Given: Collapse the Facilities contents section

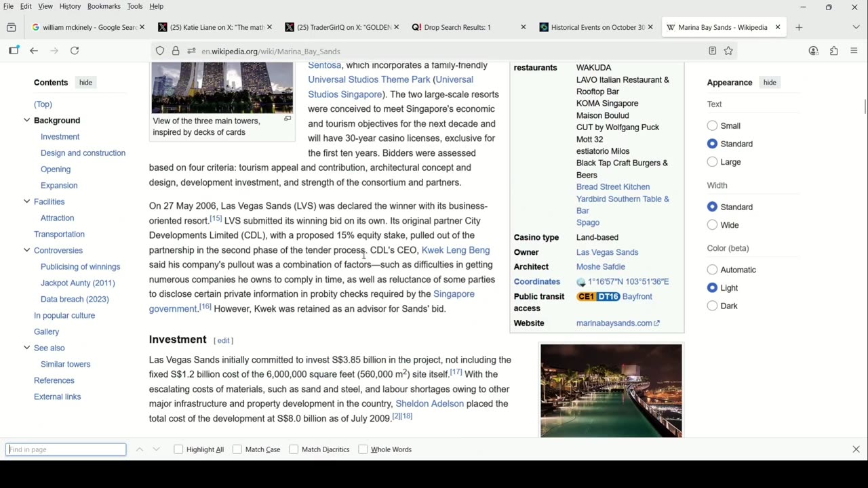Looking at the screenshot, I should [x=27, y=202].
